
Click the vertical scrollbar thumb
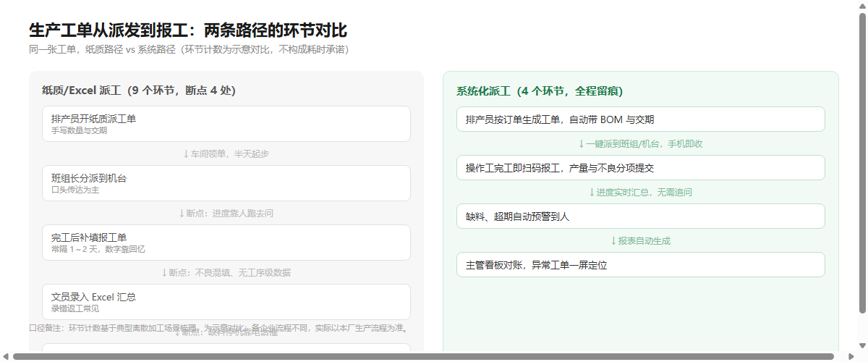pos(862,163)
